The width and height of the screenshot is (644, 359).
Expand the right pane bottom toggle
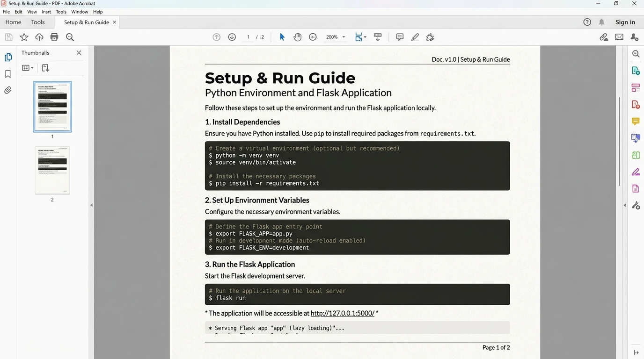[x=636, y=352]
